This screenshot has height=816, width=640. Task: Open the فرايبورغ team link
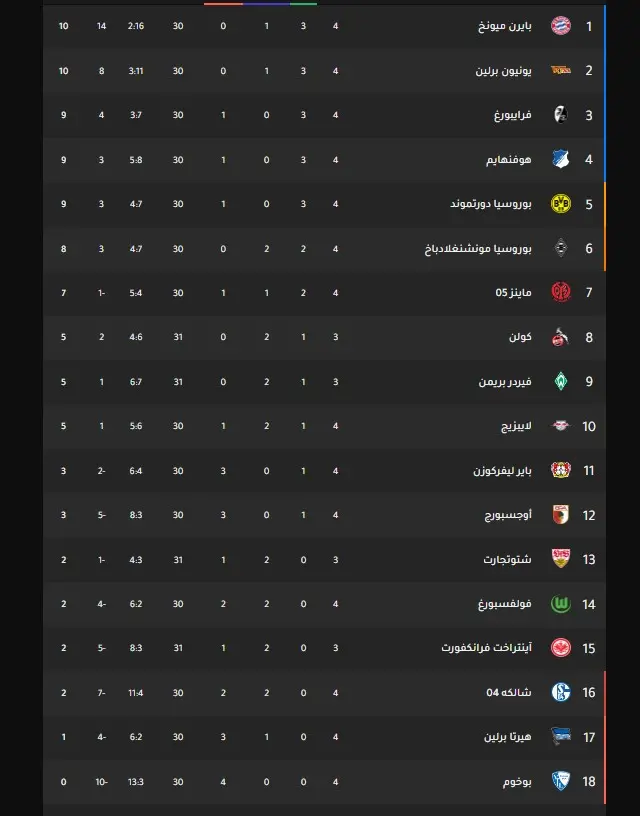pos(513,115)
